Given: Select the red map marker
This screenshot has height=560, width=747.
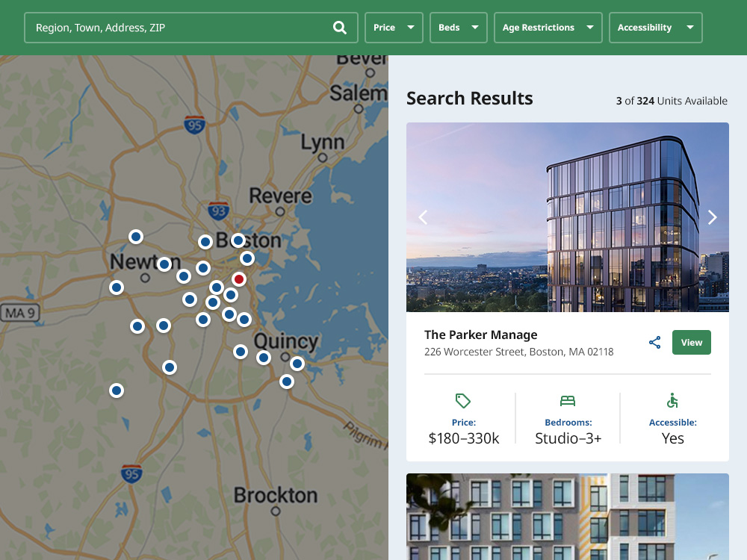Looking at the screenshot, I should pyautogui.click(x=239, y=279).
